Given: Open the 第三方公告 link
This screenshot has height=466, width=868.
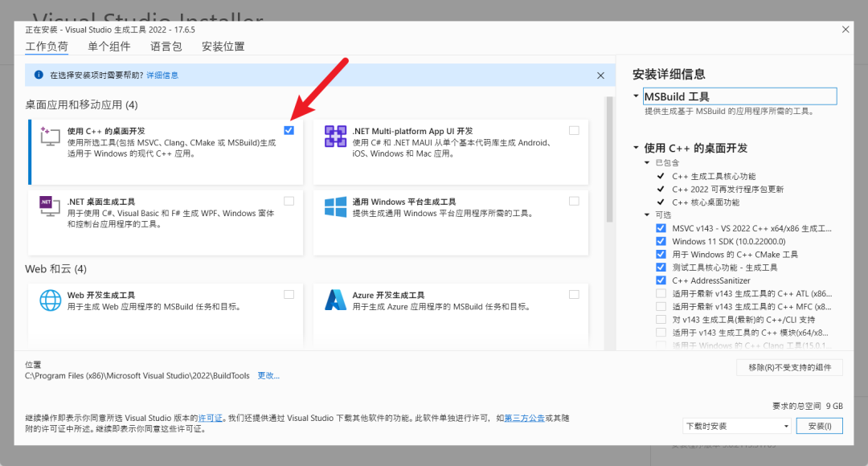Looking at the screenshot, I should [524, 418].
